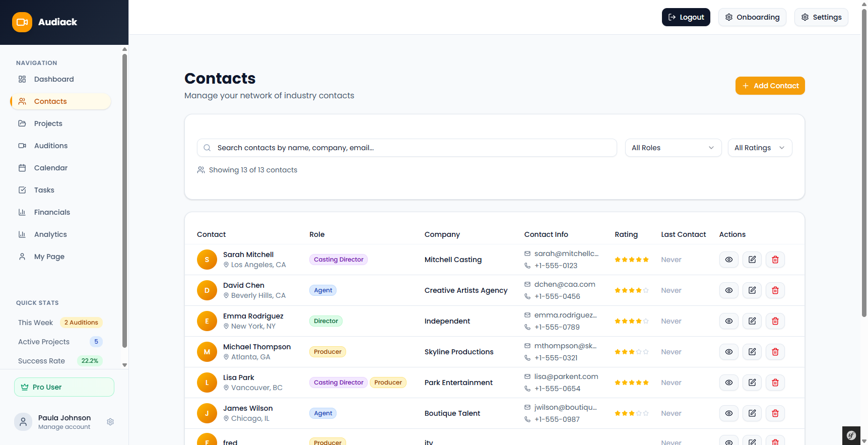Go to Auditions in the sidebar

click(50, 146)
